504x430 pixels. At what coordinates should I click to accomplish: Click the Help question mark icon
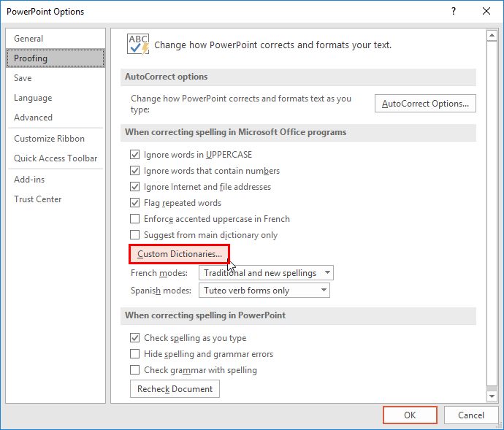[453, 11]
